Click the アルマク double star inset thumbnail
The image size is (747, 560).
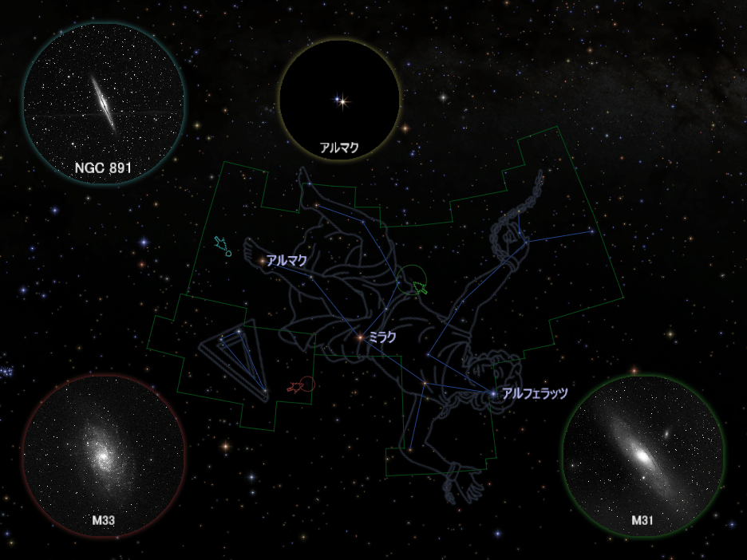click(339, 100)
